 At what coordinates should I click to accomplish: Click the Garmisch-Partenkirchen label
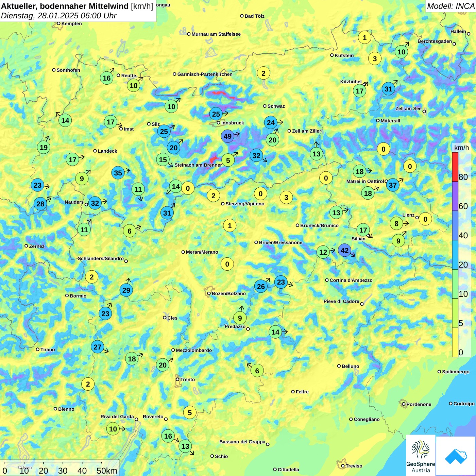205,74
